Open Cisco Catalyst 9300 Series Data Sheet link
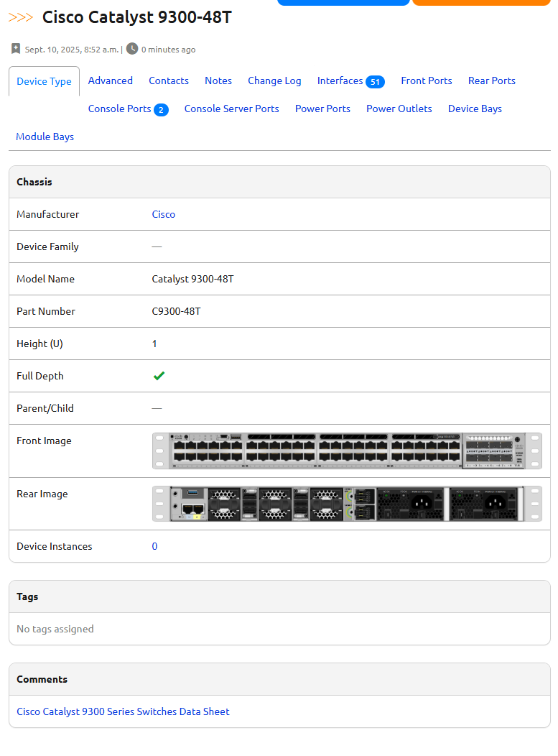This screenshot has height=756, width=558. pyautogui.click(x=123, y=711)
